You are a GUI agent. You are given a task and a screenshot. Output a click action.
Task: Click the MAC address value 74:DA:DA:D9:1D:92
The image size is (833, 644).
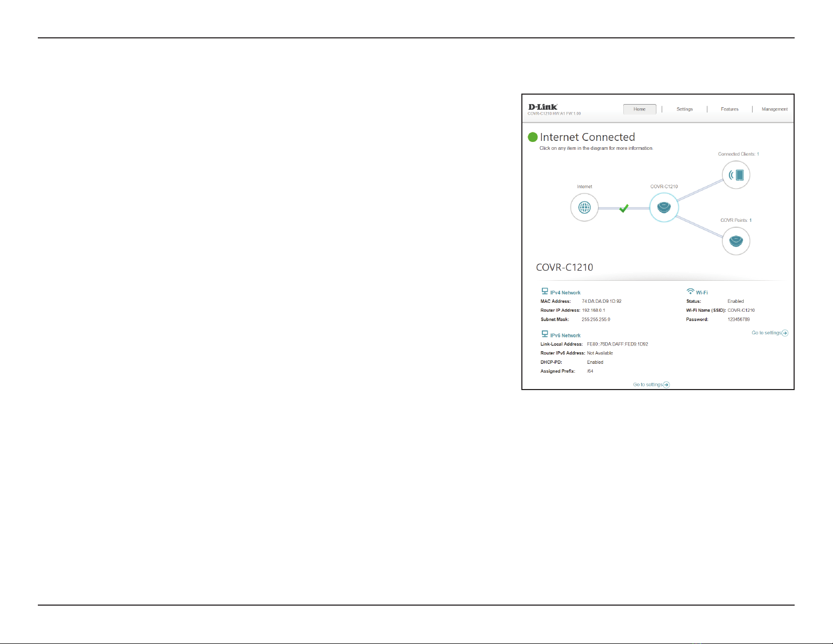[602, 301]
